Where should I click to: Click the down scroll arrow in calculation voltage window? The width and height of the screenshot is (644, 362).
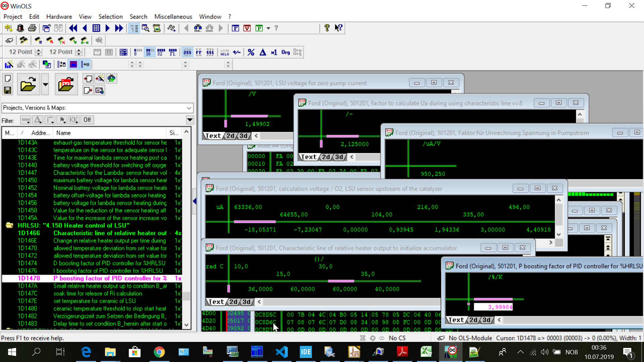[x=559, y=234]
